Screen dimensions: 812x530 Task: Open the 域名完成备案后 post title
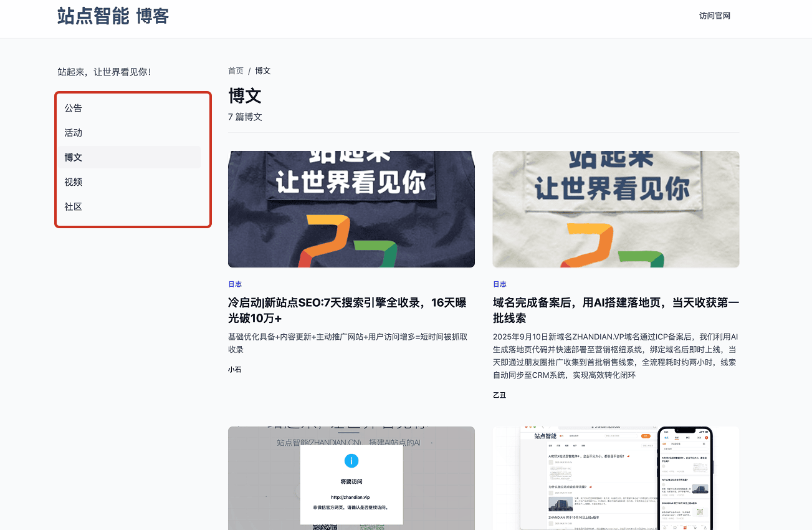tap(616, 311)
